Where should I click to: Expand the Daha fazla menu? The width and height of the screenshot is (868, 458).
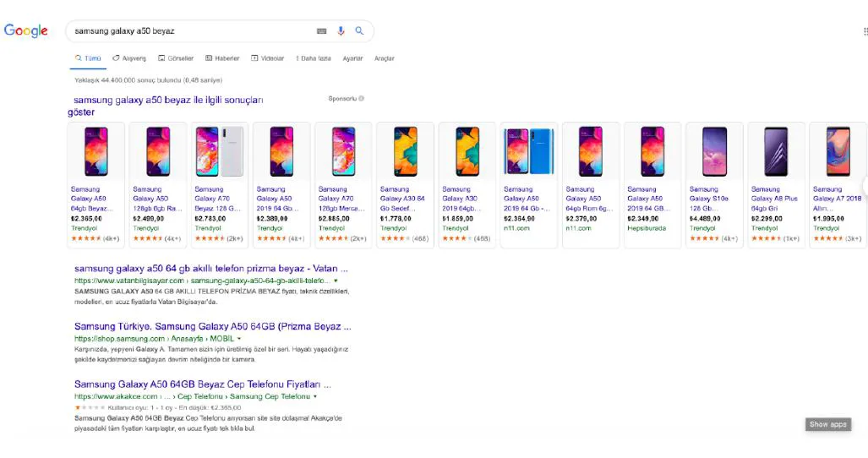[x=314, y=58]
